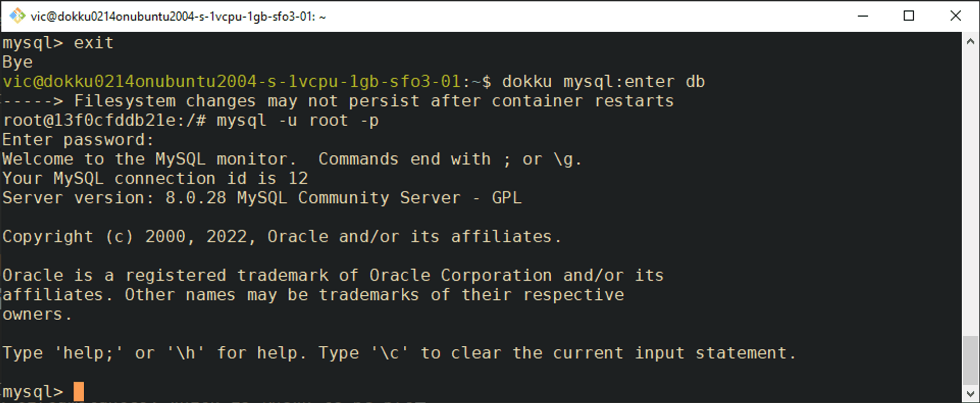Click the orange cursor block at mysql prompt

pyautogui.click(x=79, y=391)
